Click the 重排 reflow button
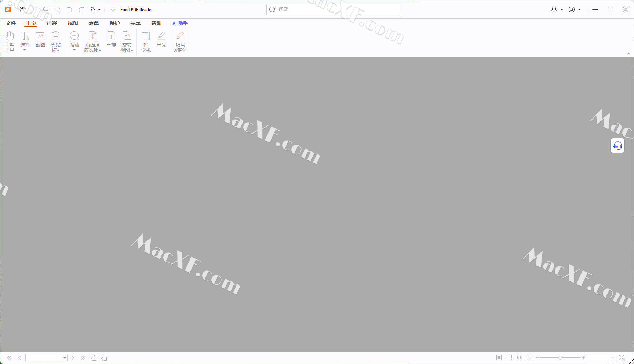 pyautogui.click(x=111, y=39)
